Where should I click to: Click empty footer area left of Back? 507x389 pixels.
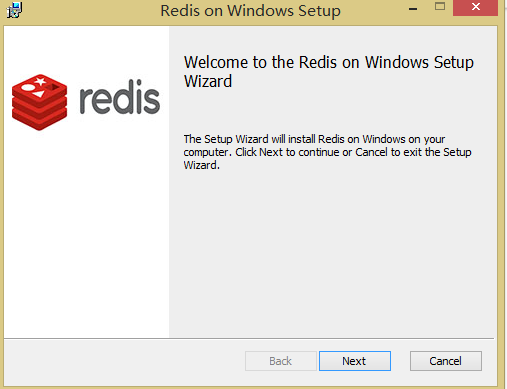pos(123,361)
